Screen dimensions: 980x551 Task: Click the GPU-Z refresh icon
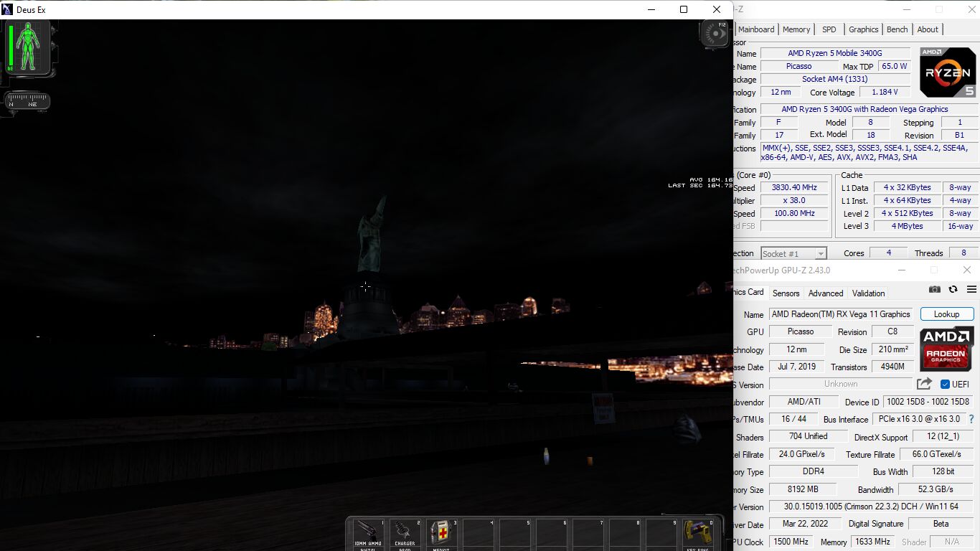tap(953, 289)
